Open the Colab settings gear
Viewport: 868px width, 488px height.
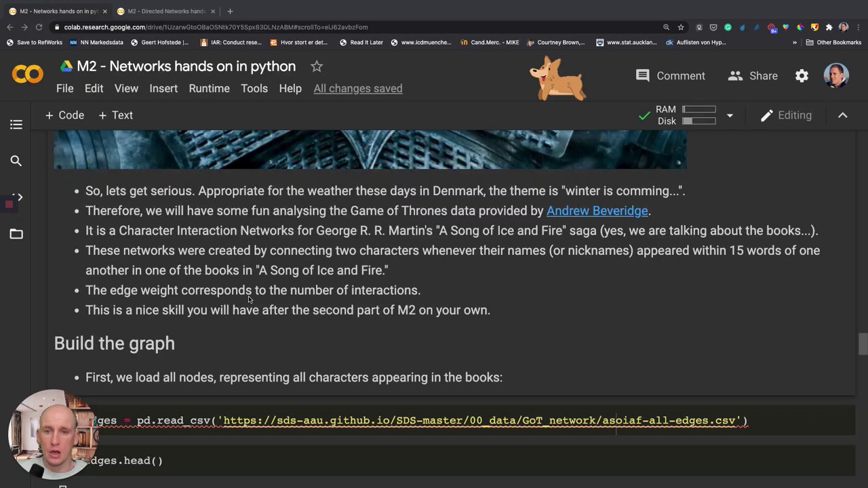pos(802,76)
